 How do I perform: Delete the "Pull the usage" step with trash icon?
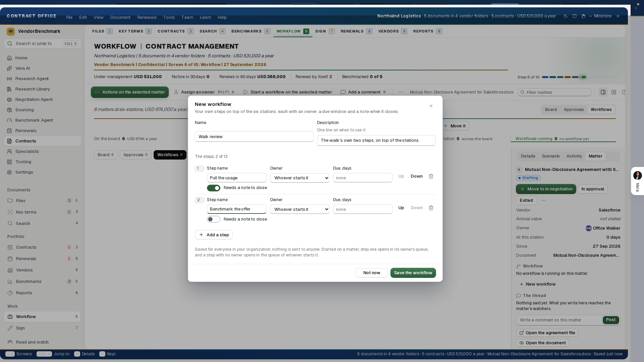point(431,176)
